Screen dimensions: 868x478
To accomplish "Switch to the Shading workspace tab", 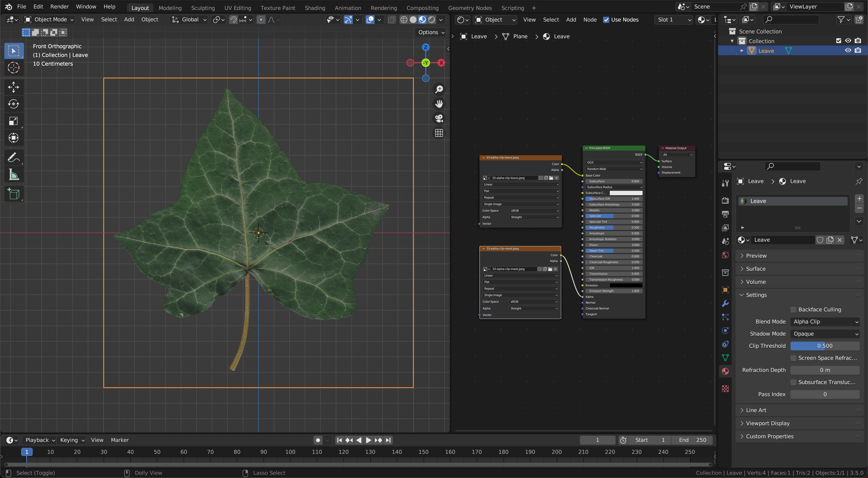I will [x=315, y=8].
